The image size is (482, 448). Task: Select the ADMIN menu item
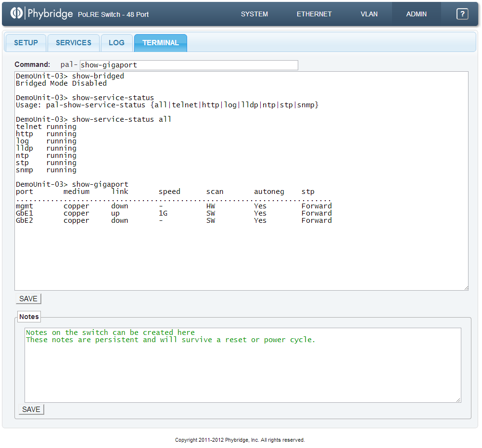416,14
